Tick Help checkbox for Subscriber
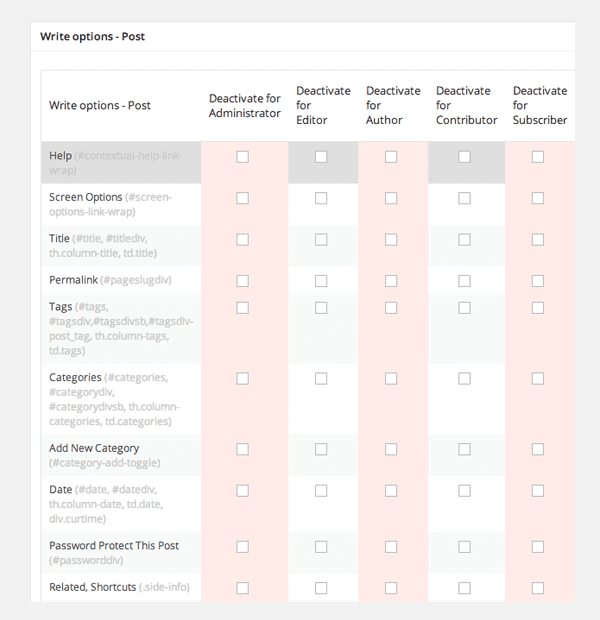 (538, 157)
